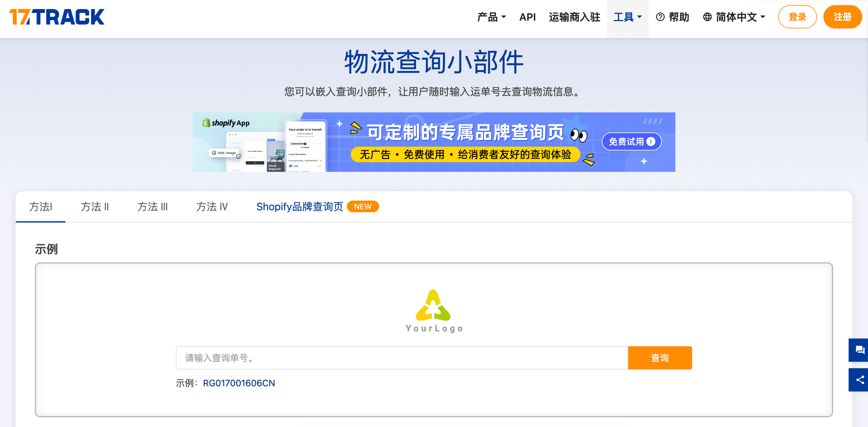
Task: Select the 方法I tab
Action: (40, 207)
